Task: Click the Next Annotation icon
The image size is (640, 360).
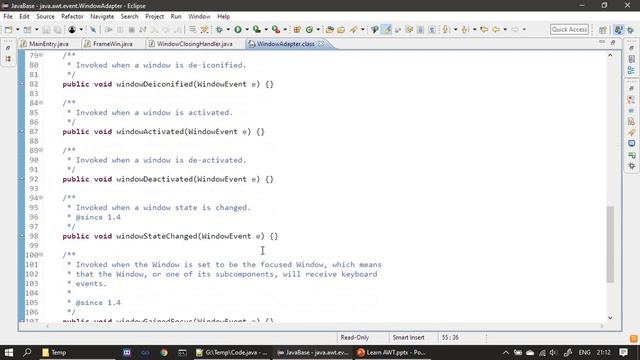Action: [446, 29]
